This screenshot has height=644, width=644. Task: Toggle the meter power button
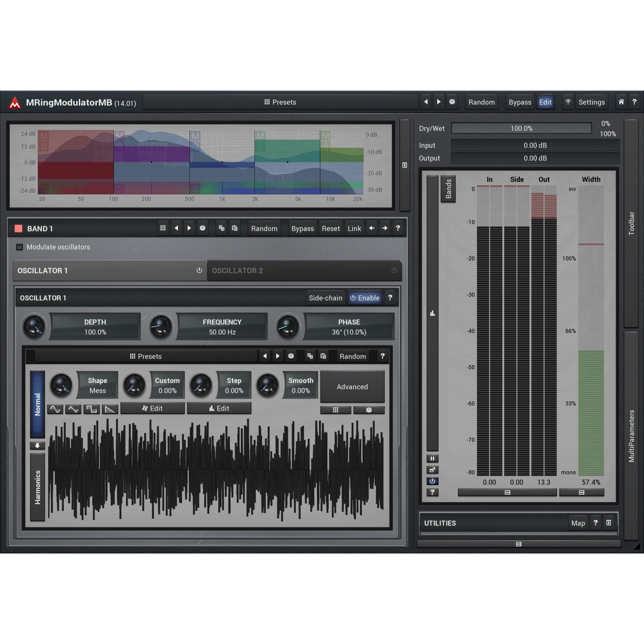pyautogui.click(x=432, y=481)
